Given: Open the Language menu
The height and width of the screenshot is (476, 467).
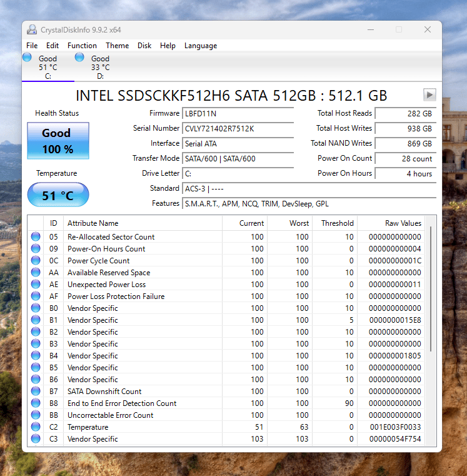Looking at the screenshot, I should tap(201, 46).
